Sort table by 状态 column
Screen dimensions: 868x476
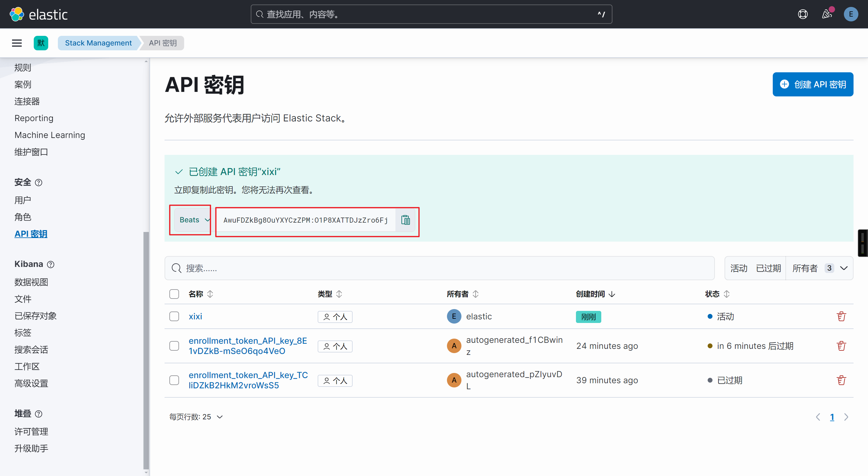717,294
